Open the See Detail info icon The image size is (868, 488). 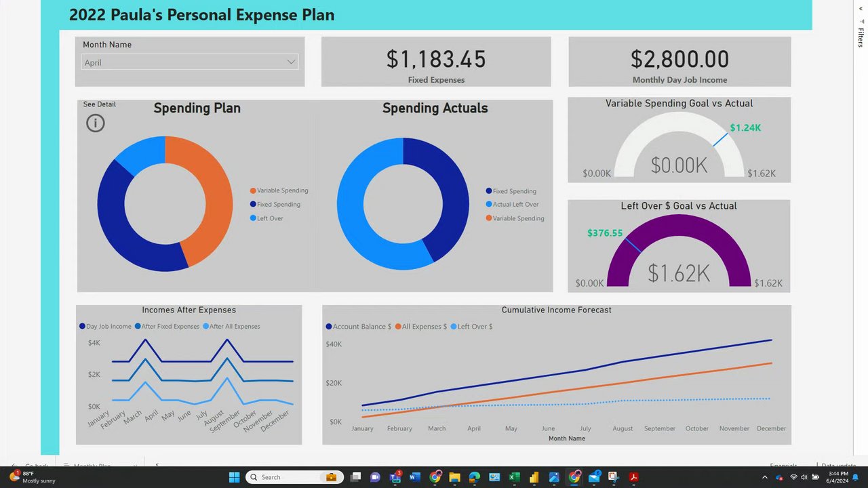coord(96,123)
